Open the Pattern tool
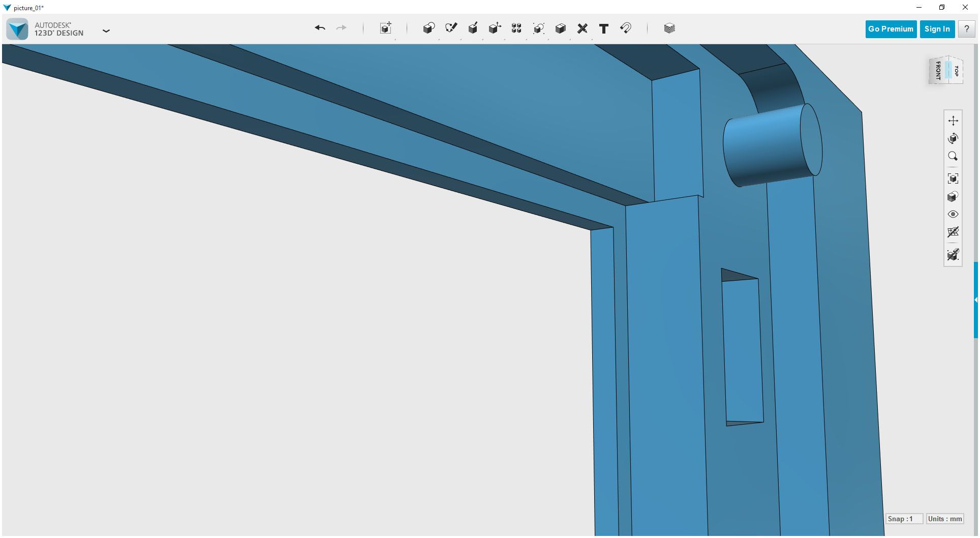Image resolution: width=980 pixels, height=538 pixels. tap(516, 29)
